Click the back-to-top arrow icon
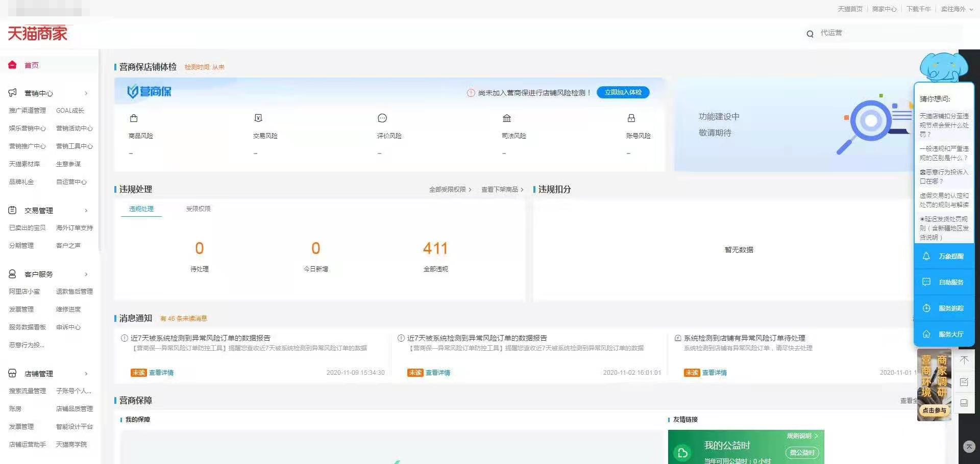This screenshot has width=980, height=464. tap(964, 360)
